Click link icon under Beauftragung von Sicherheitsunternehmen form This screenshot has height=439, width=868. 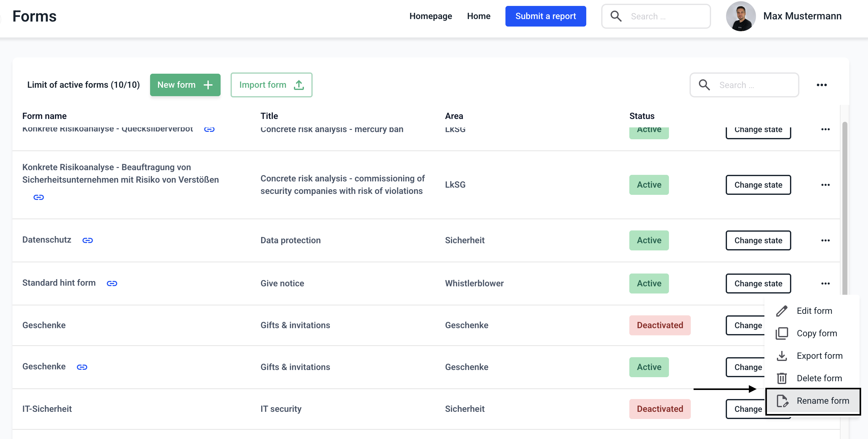coord(39,197)
